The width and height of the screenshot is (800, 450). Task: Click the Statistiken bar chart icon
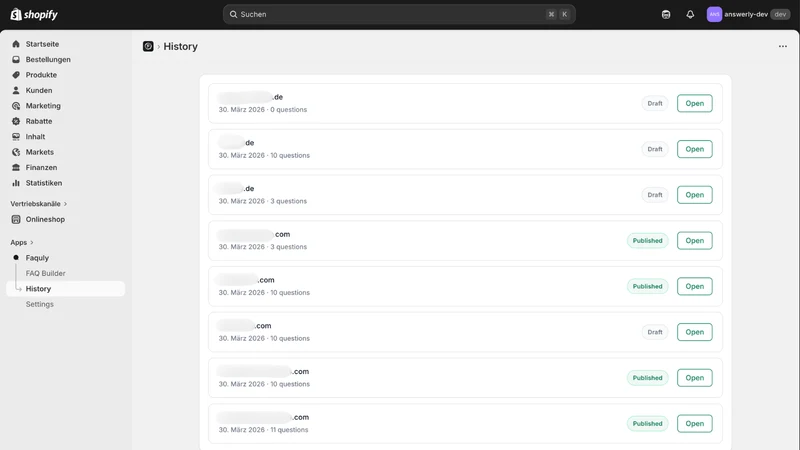[x=16, y=183]
